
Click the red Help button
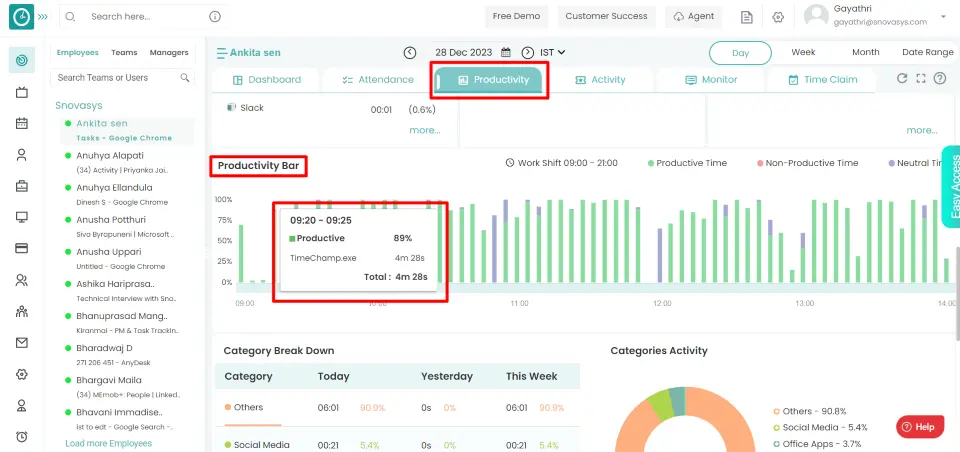[x=920, y=427]
